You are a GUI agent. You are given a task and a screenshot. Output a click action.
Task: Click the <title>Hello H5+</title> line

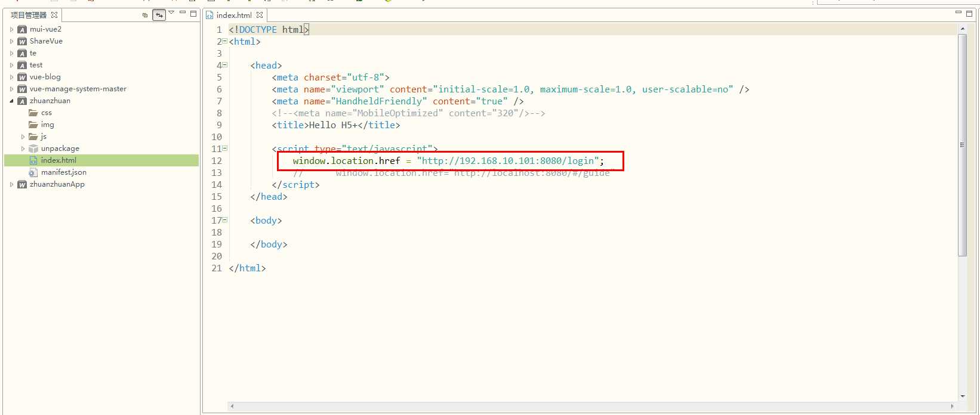[x=336, y=125]
